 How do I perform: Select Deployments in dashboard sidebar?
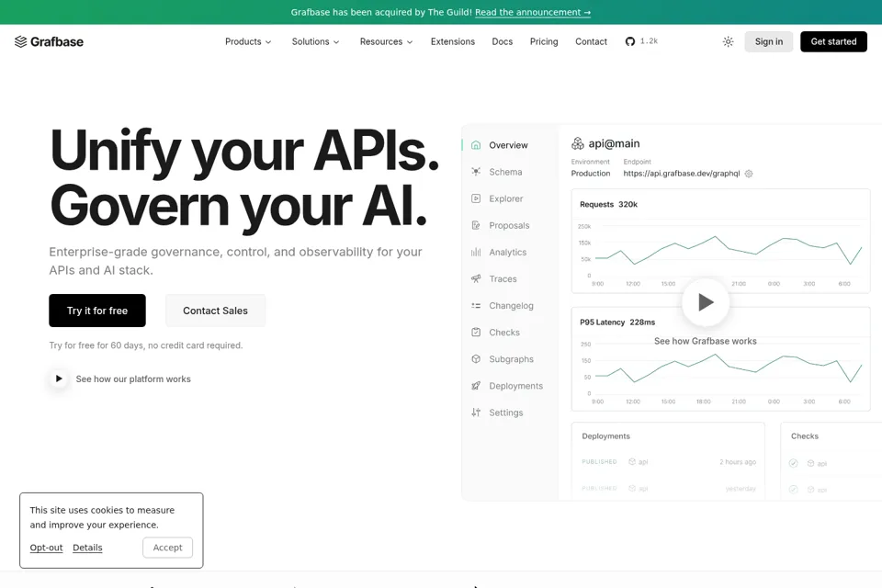click(x=515, y=386)
